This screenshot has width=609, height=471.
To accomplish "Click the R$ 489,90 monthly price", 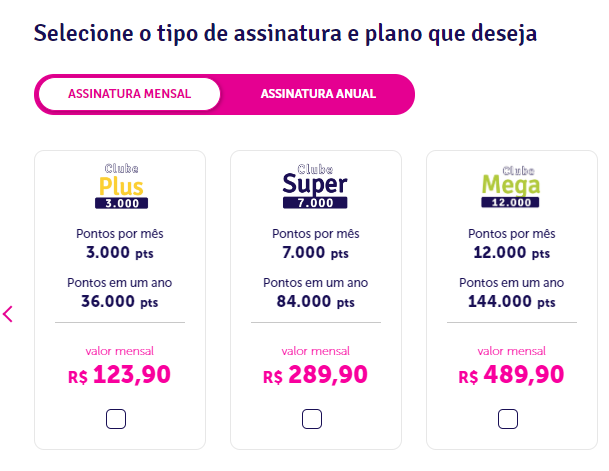I will pyautogui.click(x=511, y=375).
